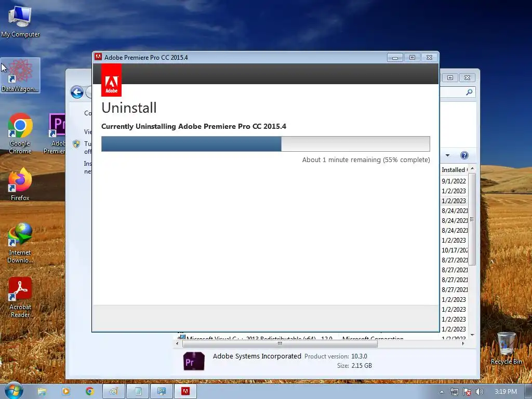Open the taskbar clock showing 3:19 PM
The height and width of the screenshot is (399, 532).
pyautogui.click(x=506, y=392)
